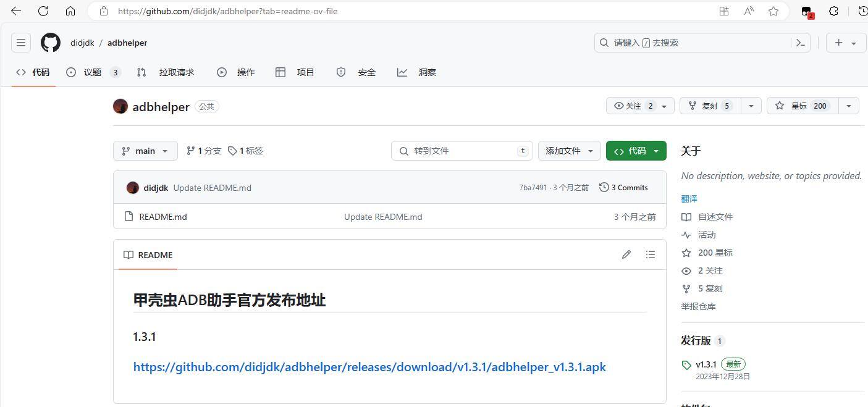This screenshot has width=868, height=407.
Task: Click the Translate link under About
Action: point(689,199)
